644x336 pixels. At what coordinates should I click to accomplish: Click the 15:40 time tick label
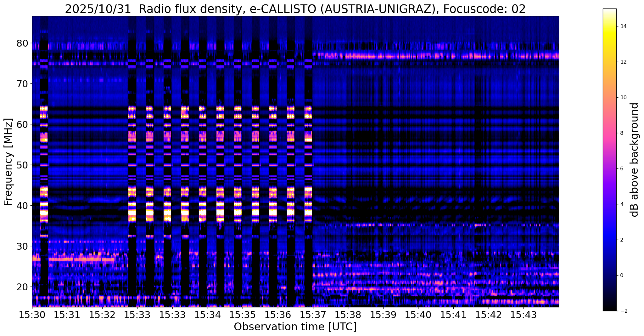pyautogui.click(x=418, y=315)
